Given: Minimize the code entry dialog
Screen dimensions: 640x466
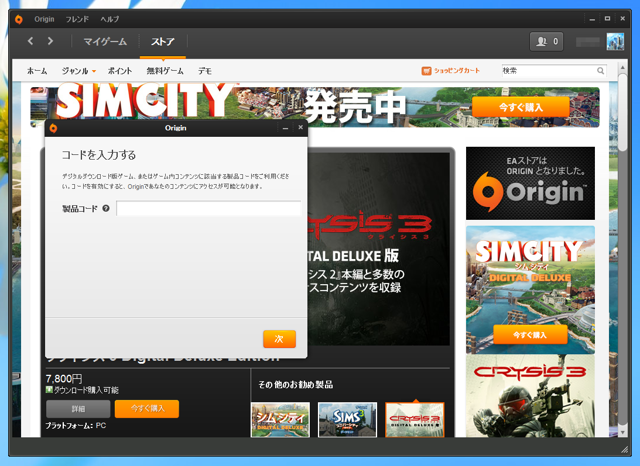Looking at the screenshot, I should click(x=285, y=128).
